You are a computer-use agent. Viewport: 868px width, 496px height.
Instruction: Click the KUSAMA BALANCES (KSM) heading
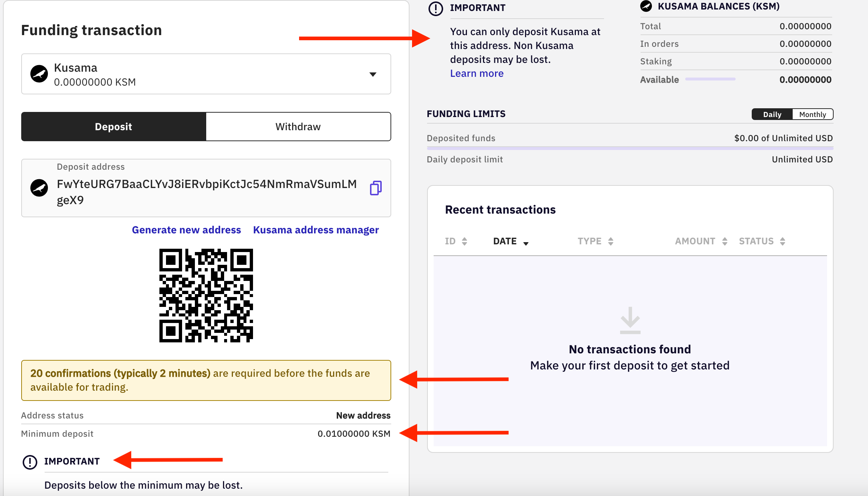[719, 6]
